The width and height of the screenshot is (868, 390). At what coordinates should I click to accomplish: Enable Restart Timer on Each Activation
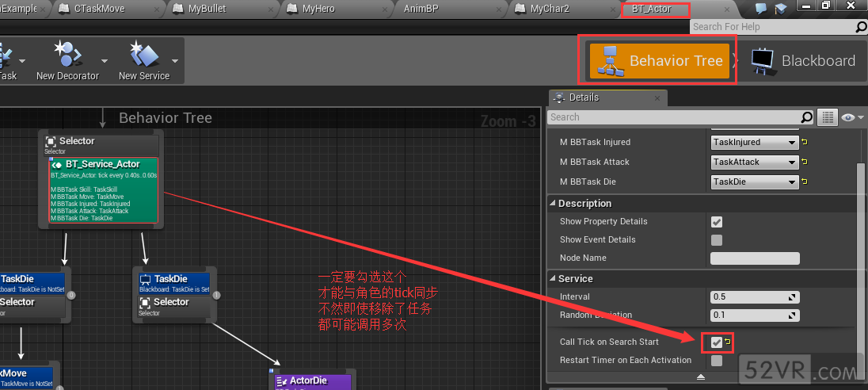[717, 361]
